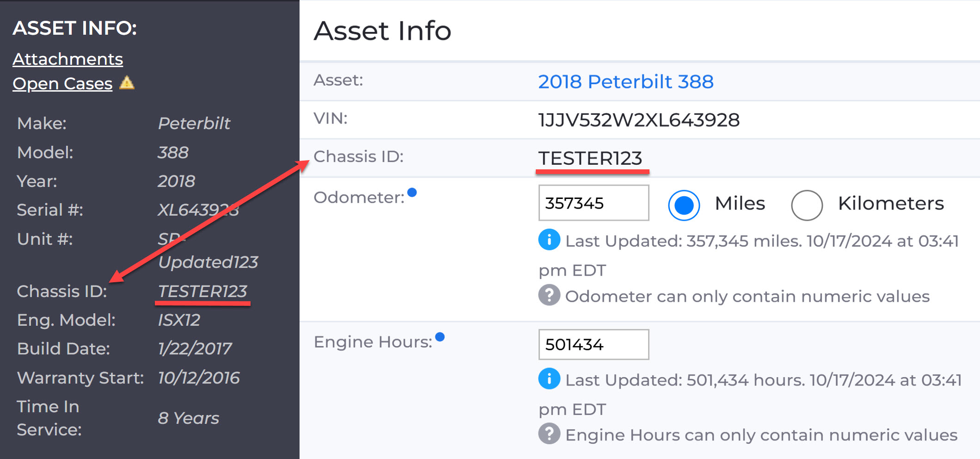The image size is (980, 459).
Task: Click the blue dot next to Engine Hours label
Action: click(440, 337)
